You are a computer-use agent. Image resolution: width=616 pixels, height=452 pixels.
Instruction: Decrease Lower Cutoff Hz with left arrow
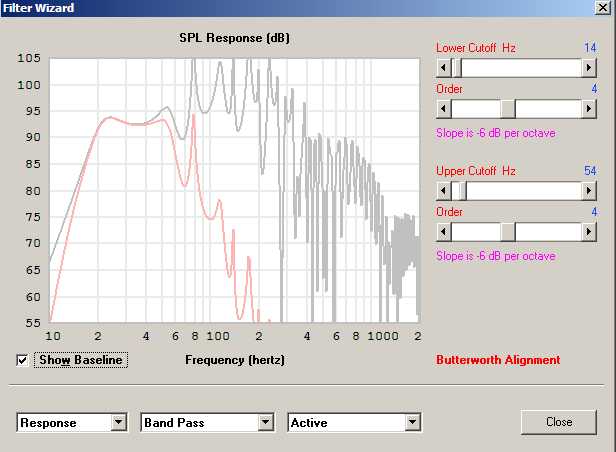(x=444, y=68)
